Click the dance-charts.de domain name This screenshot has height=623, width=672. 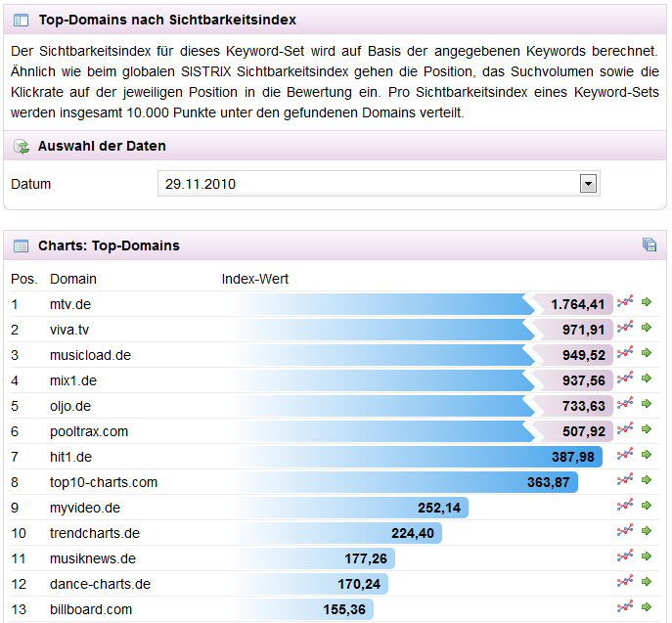(x=101, y=584)
